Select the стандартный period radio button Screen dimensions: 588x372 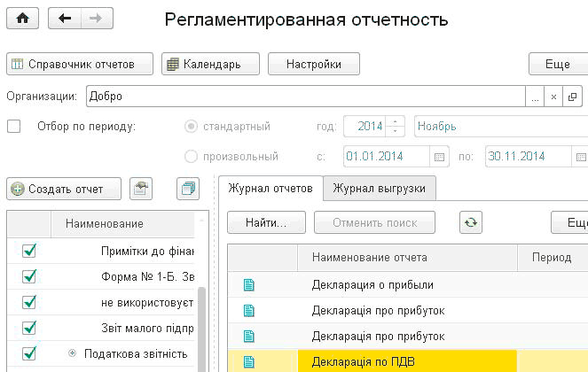point(191,126)
